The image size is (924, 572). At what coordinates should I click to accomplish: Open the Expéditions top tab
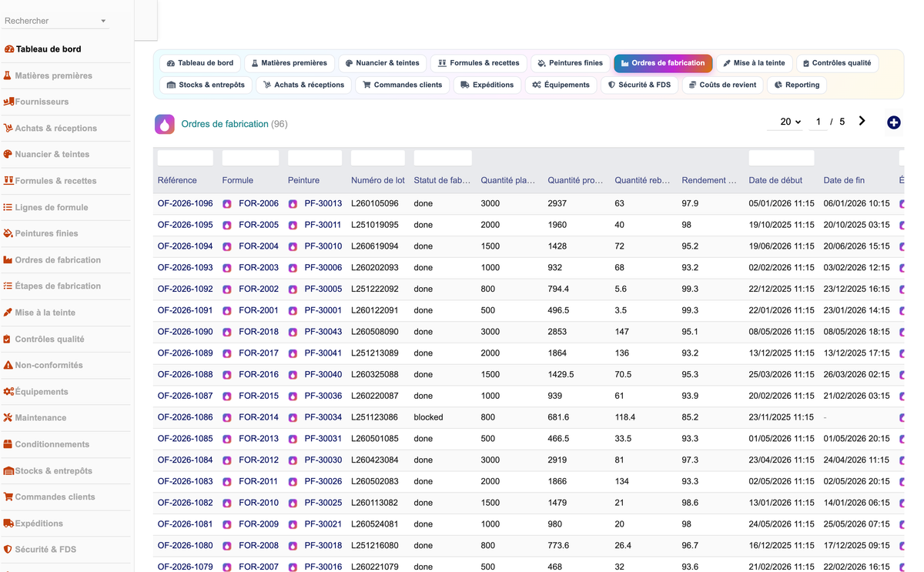pos(487,85)
